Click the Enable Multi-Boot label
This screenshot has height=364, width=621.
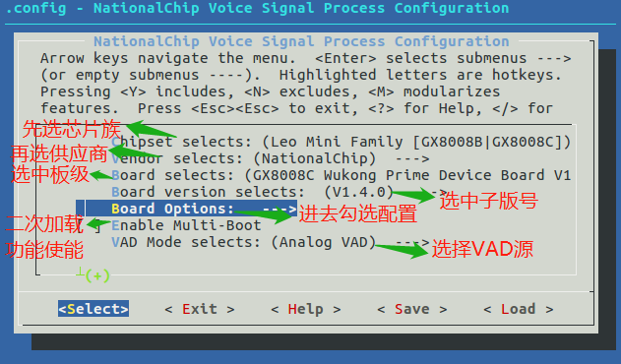pos(186,225)
